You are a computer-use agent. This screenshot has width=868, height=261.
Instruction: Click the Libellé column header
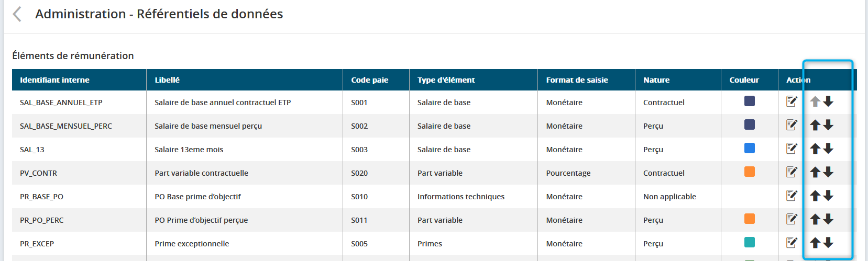pos(167,80)
